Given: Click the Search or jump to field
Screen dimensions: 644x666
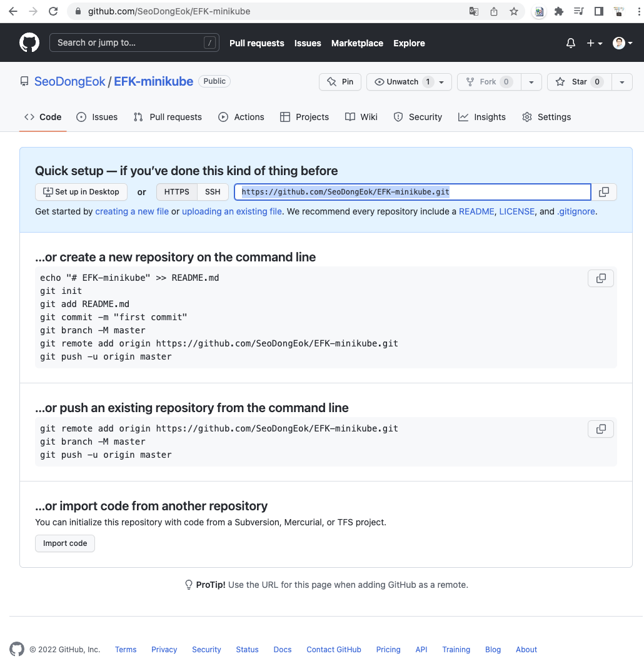Looking at the screenshot, I should (134, 43).
